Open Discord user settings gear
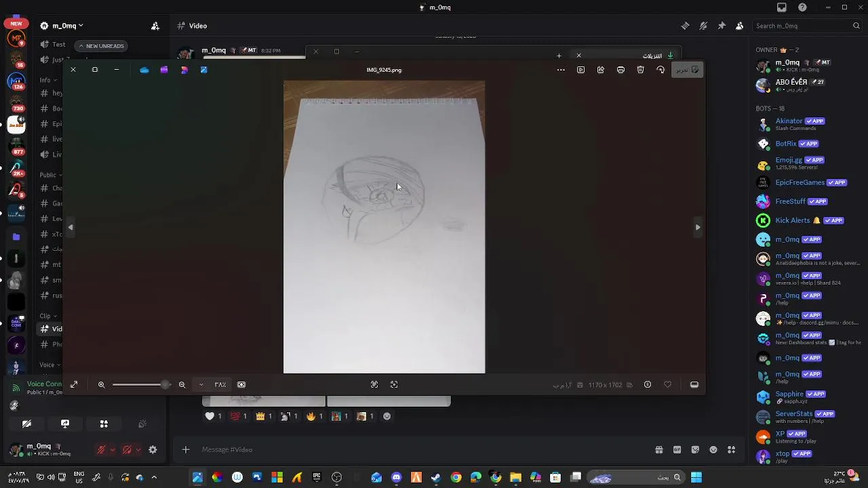This screenshot has height=488, width=868. coord(153,449)
